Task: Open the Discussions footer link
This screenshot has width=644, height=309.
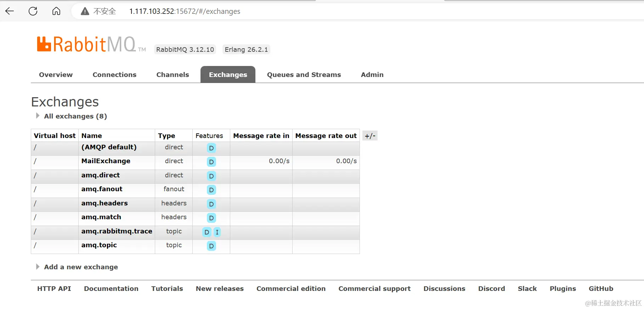Action: click(x=444, y=288)
